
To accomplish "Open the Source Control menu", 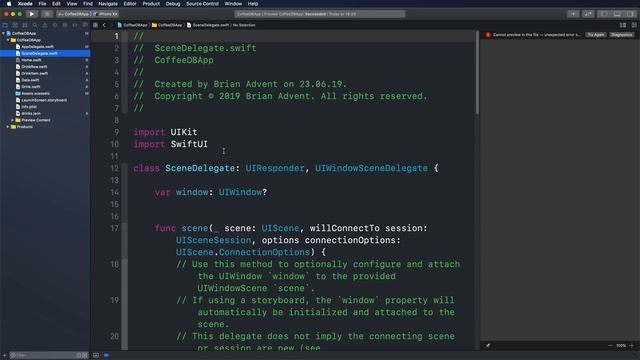I will pyautogui.click(x=202, y=4).
